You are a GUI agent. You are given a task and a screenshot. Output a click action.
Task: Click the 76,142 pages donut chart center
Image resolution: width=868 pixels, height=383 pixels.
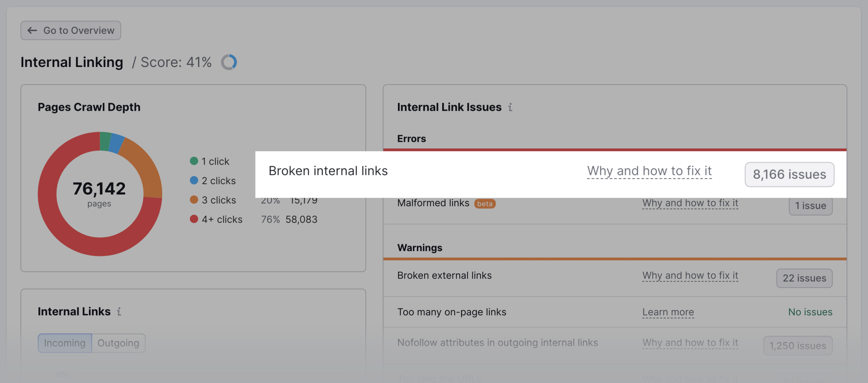(99, 194)
